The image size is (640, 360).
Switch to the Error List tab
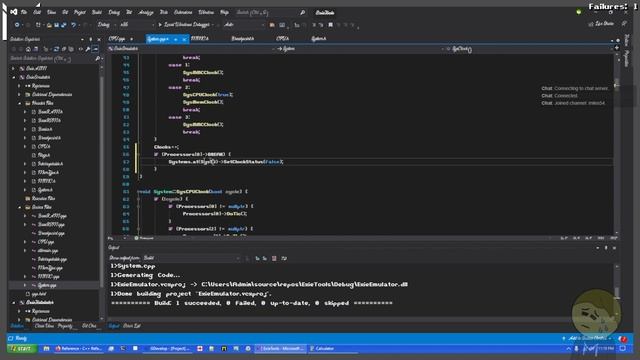click(x=131, y=326)
